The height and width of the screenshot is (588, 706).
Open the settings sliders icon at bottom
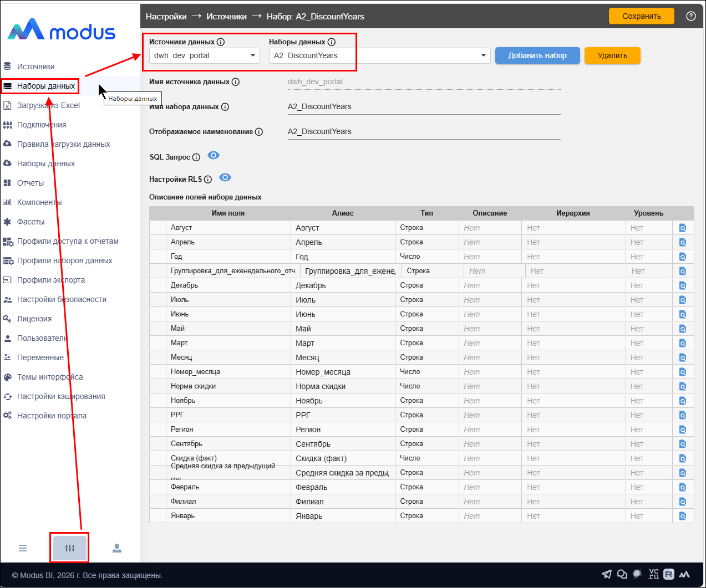point(70,548)
